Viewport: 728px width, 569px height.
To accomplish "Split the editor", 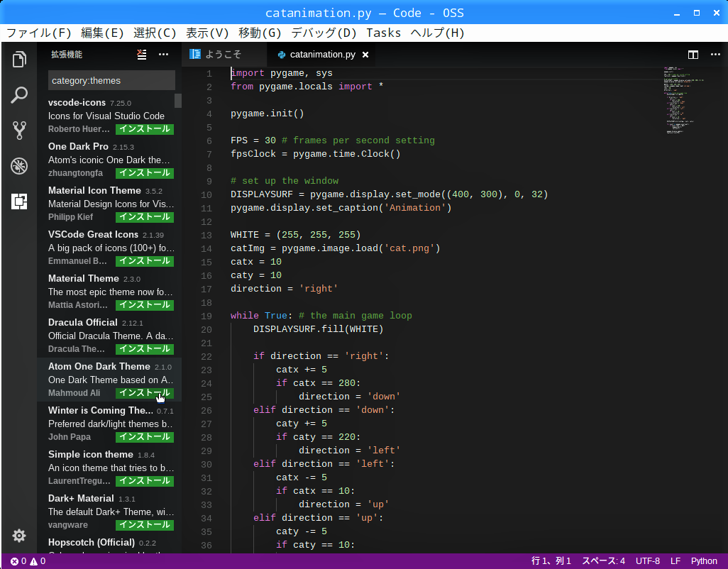I will 693,55.
